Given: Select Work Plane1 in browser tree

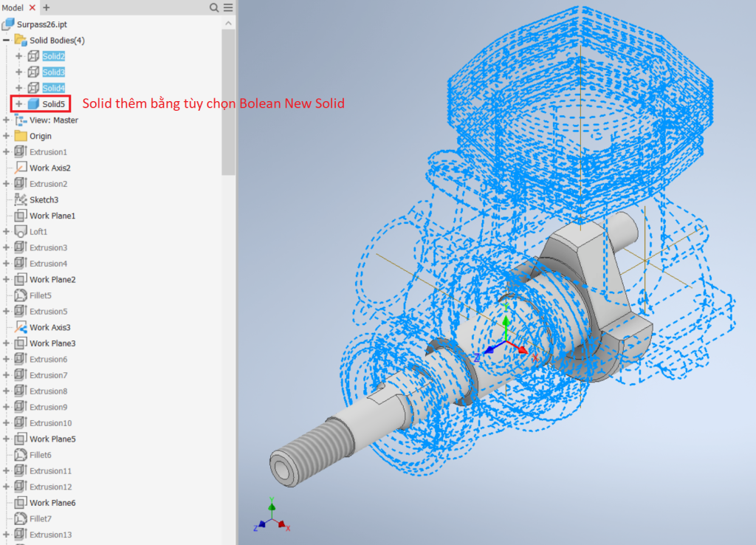Looking at the screenshot, I should pyautogui.click(x=52, y=216).
